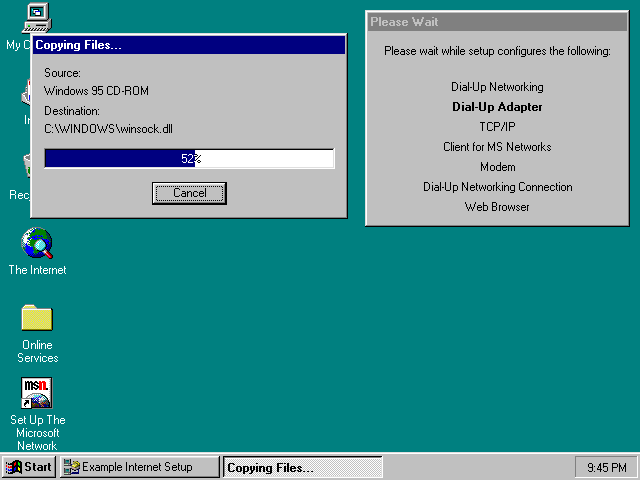Image resolution: width=640 pixels, height=480 pixels.
Task: Click Client for MS Networks entry
Action: click(x=497, y=147)
